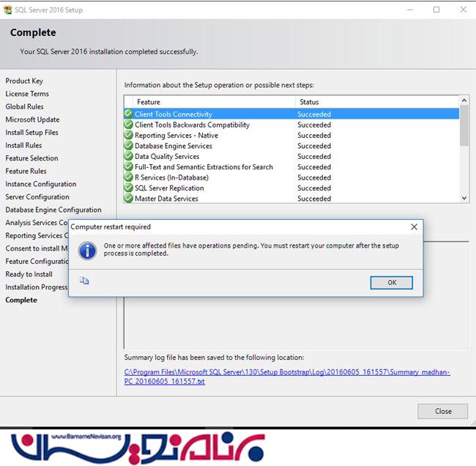The width and height of the screenshot is (476, 466).
Task: Select the Full-Text and Semantic Extractions row
Action: pyautogui.click(x=204, y=167)
